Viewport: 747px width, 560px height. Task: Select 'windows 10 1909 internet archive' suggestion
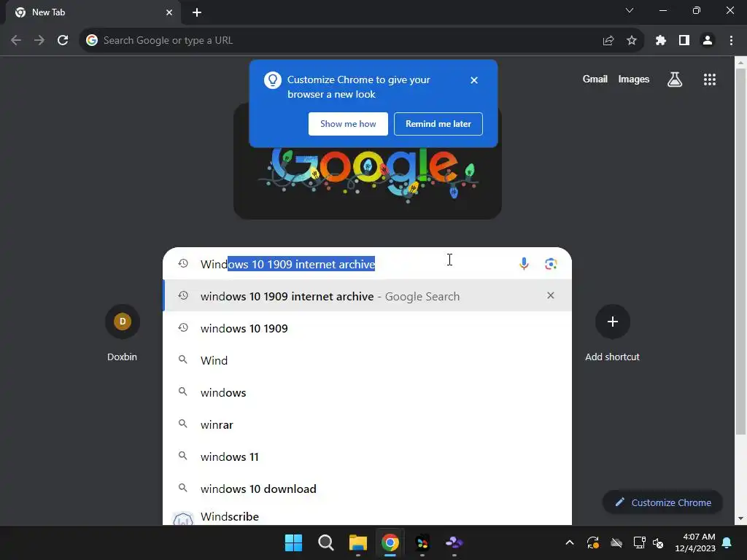tap(368, 296)
